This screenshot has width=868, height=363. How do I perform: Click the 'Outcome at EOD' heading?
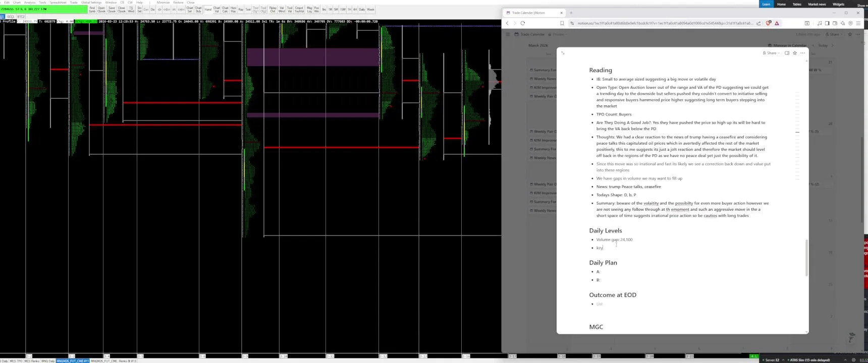(x=613, y=295)
